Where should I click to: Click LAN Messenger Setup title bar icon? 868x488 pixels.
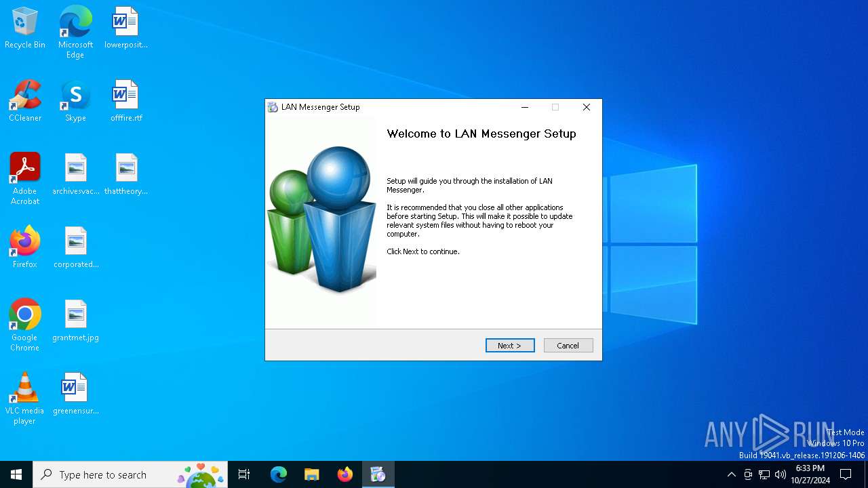pos(273,107)
